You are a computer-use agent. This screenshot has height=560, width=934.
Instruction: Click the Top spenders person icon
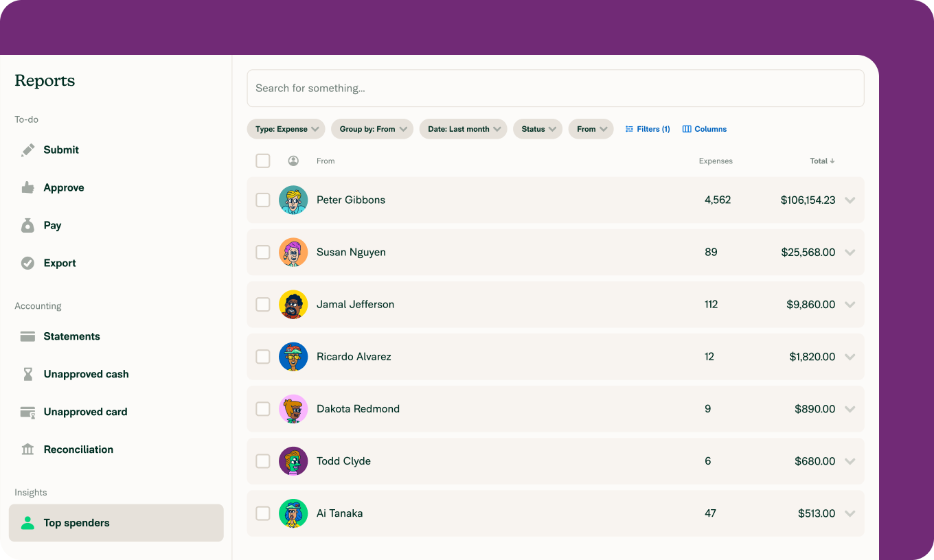coord(27,522)
